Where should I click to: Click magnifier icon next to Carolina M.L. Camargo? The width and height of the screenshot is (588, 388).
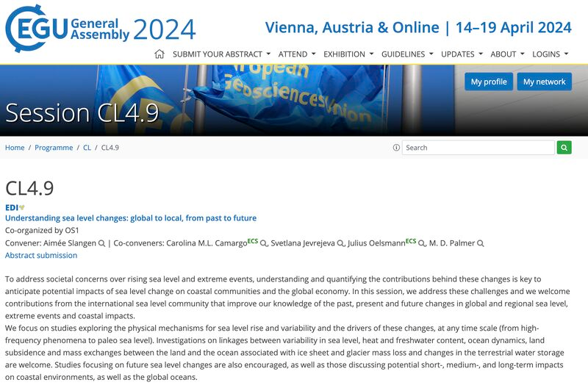pos(264,244)
